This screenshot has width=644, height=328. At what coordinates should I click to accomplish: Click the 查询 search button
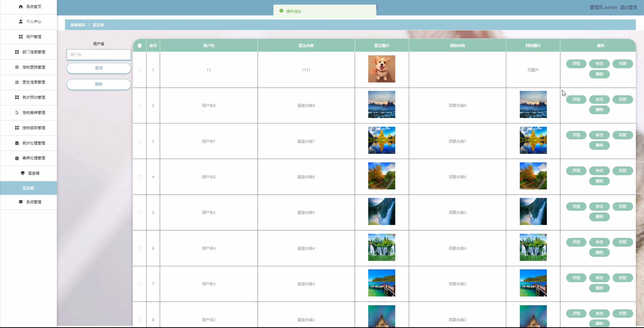(99, 68)
